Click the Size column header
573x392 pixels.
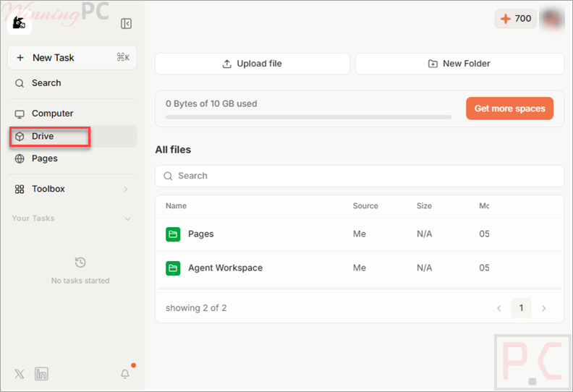click(424, 206)
